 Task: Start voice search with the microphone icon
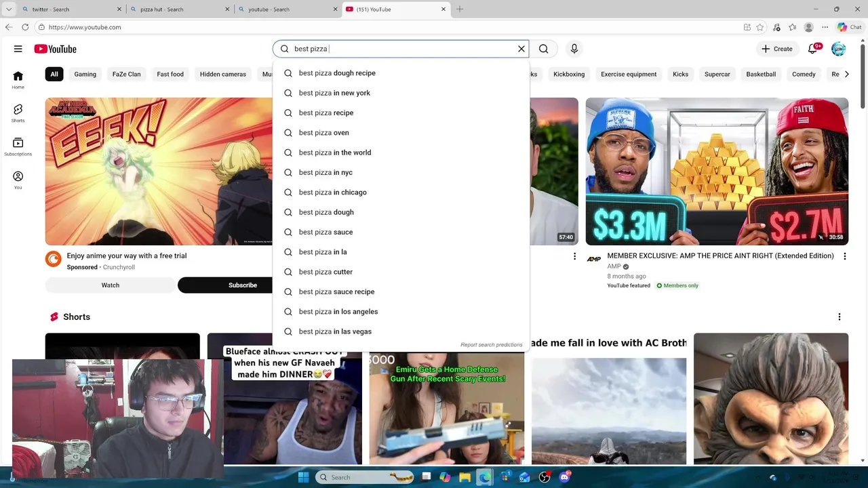point(574,49)
